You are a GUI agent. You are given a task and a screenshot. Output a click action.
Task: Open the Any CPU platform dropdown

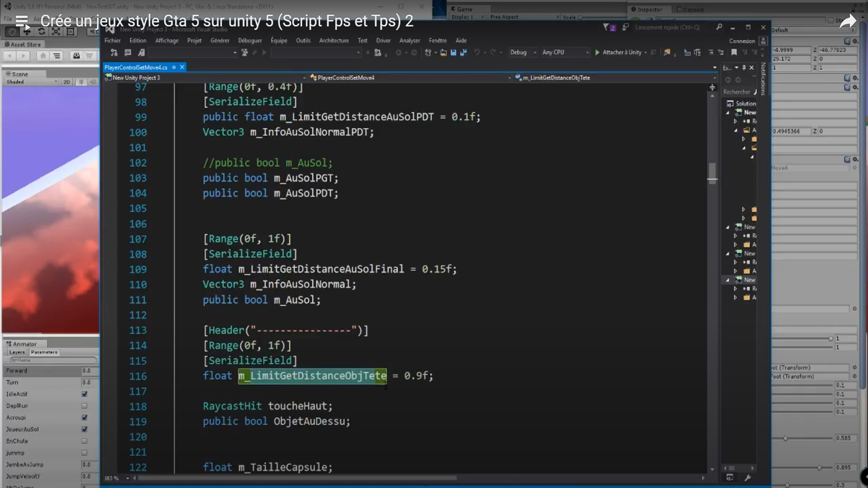click(x=566, y=52)
